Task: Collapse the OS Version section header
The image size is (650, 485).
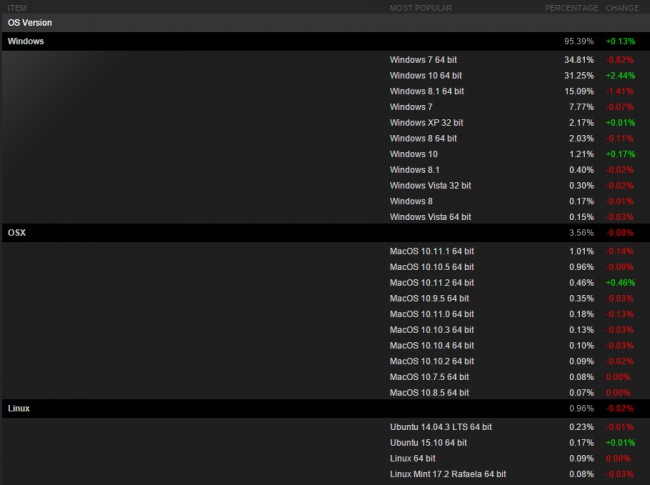Action: pos(326,23)
